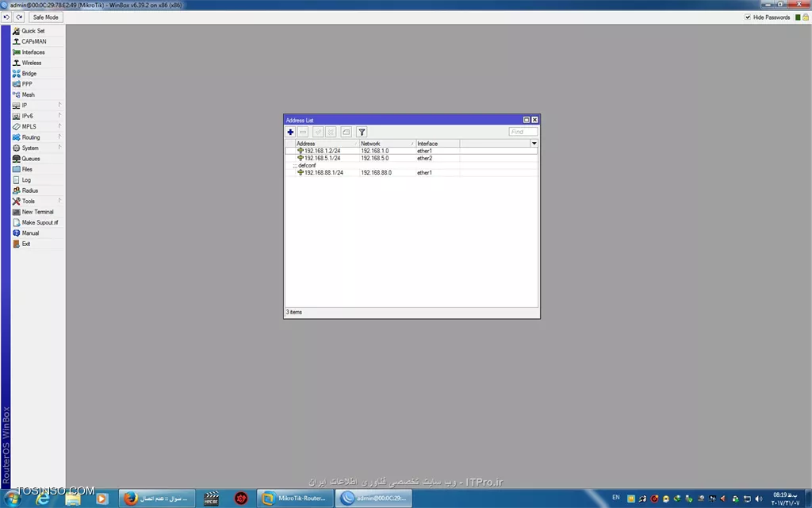This screenshot has width=812, height=508.
Task: Open New Terminal from sidebar
Action: pos(37,212)
